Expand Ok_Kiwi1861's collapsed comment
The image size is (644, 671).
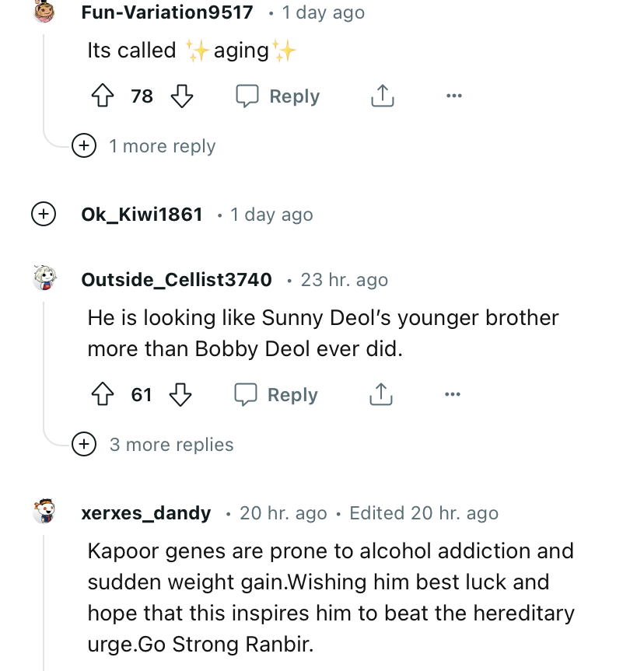coord(44,215)
